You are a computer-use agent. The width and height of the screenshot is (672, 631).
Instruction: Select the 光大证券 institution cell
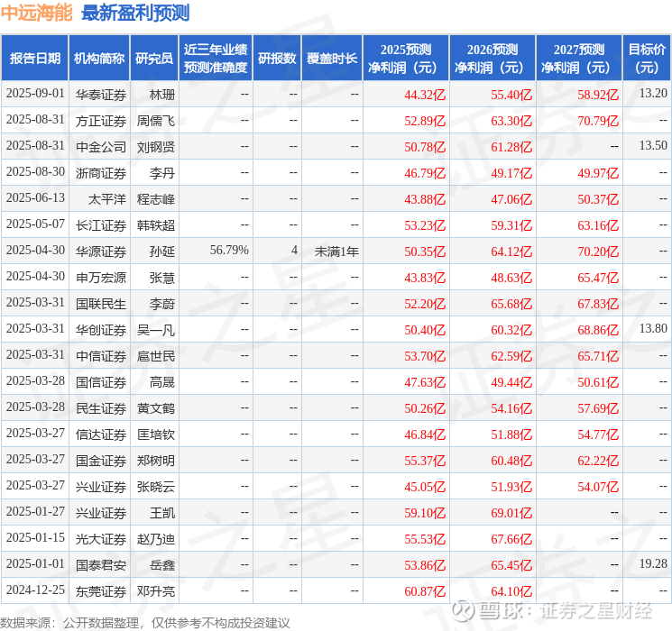101,539
